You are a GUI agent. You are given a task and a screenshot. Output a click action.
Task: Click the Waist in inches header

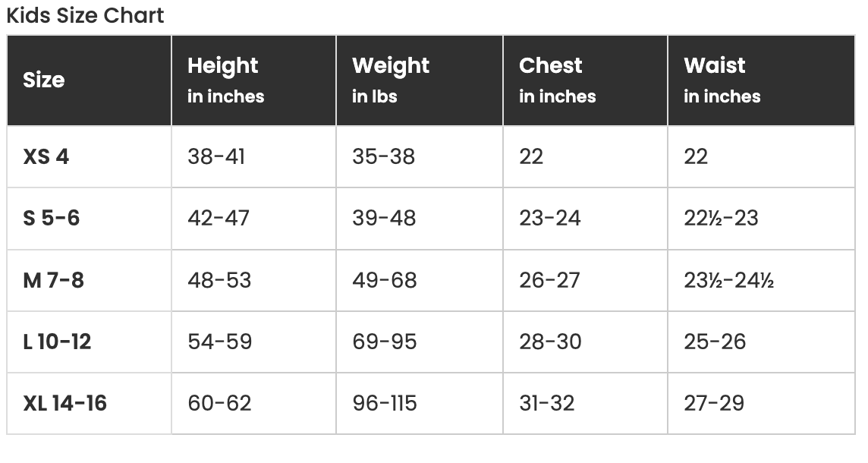click(722, 80)
